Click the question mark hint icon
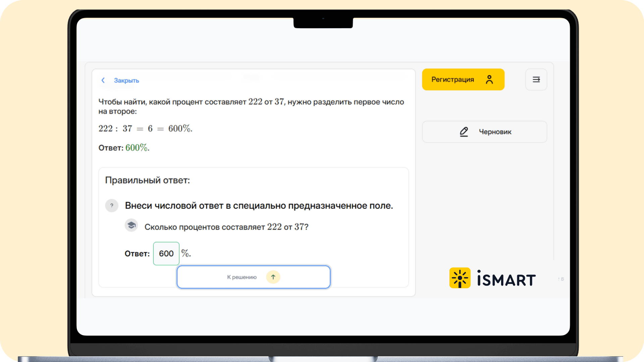This screenshot has width=644, height=362. point(112,205)
